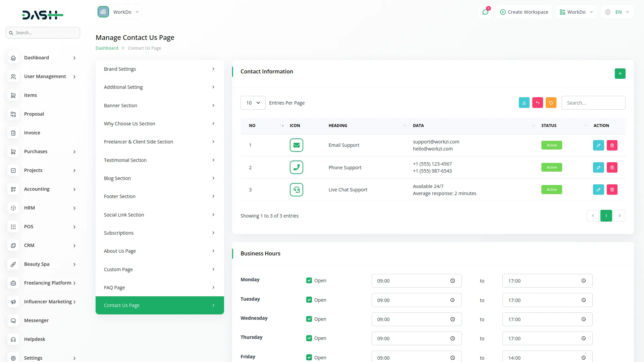Open Messenger from the sidebar
644x362 pixels.
36,320
